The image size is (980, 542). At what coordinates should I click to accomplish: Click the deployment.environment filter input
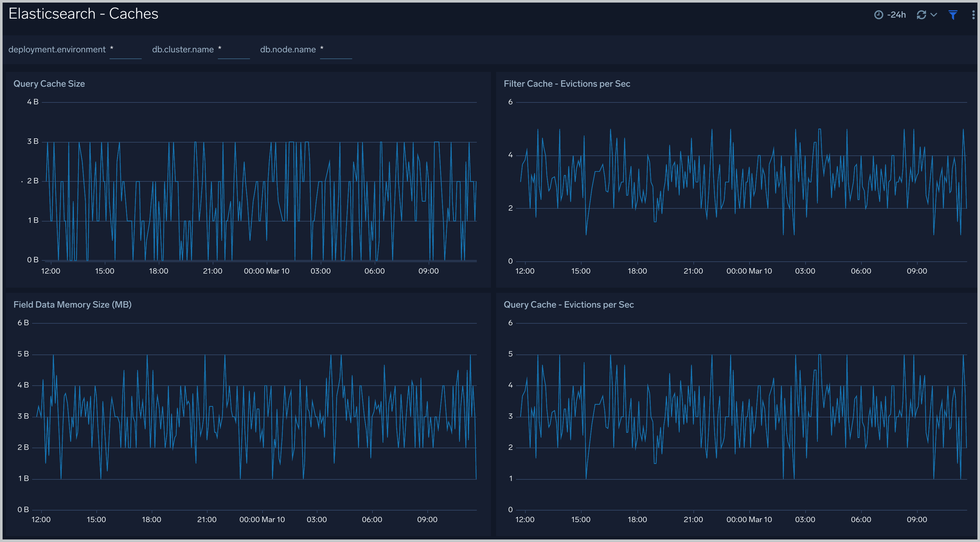point(126,50)
